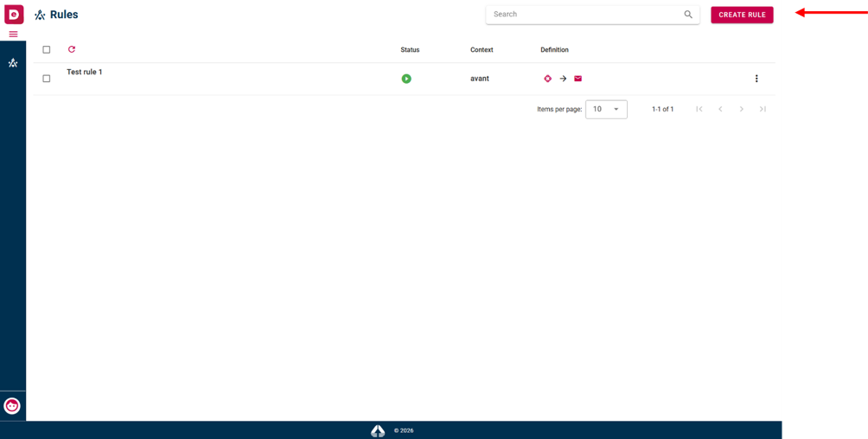868x439 pixels.
Task: Click the Context column header
Action: pos(482,50)
